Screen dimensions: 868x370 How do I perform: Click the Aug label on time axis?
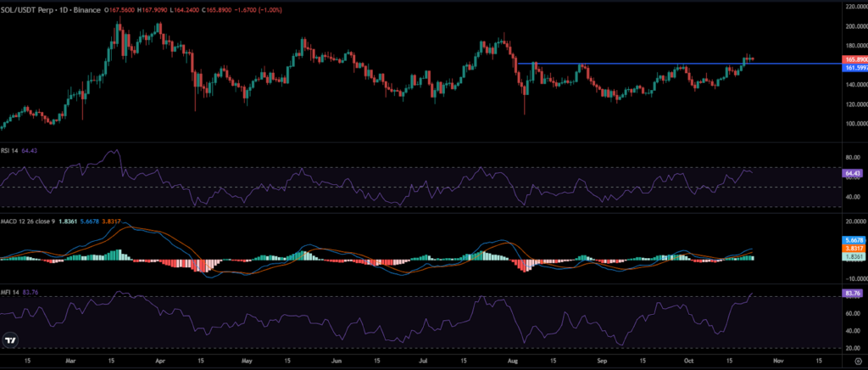pos(511,360)
